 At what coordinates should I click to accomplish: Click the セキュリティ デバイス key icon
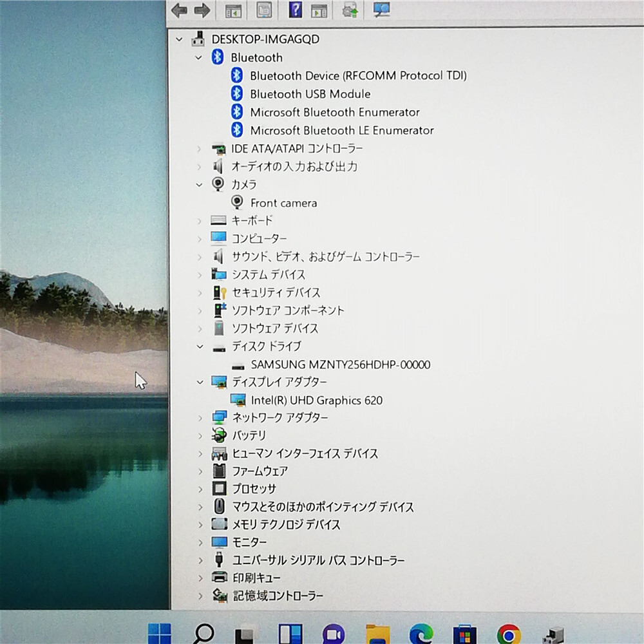220,292
